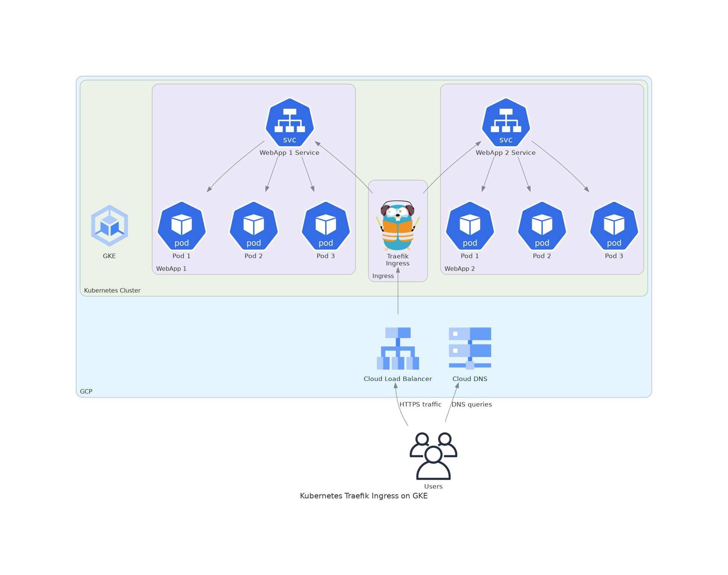Click the GKE hexagon icon
The image size is (728, 575).
click(109, 226)
